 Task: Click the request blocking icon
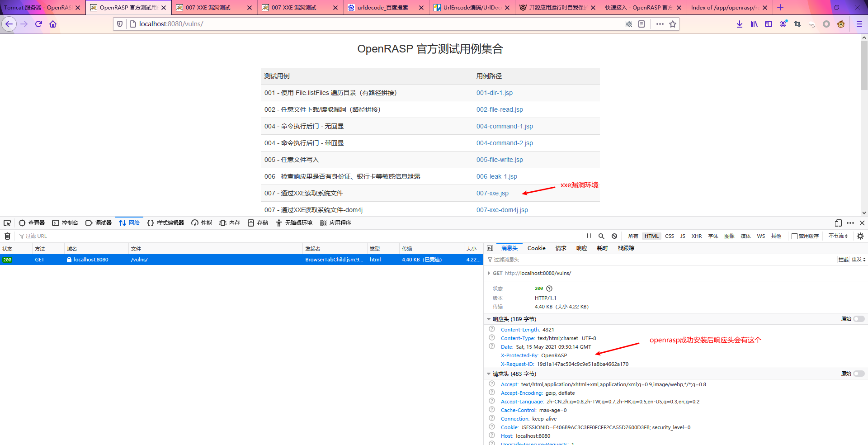(x=614, y=236)
